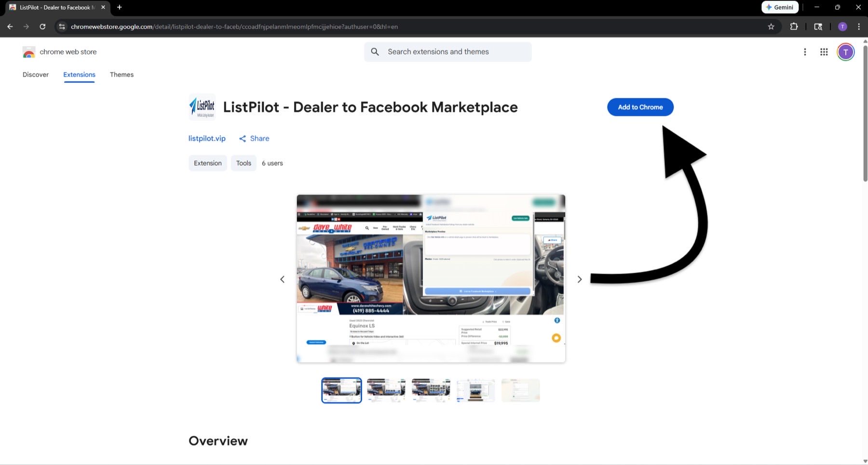Open the Google apps grid

coord(824,52)
